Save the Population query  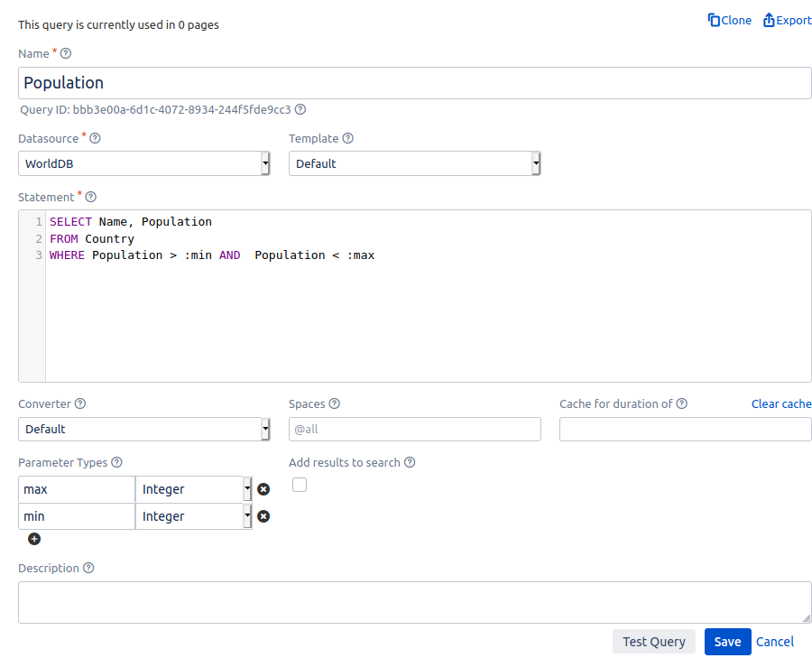(x=727, y=642)
